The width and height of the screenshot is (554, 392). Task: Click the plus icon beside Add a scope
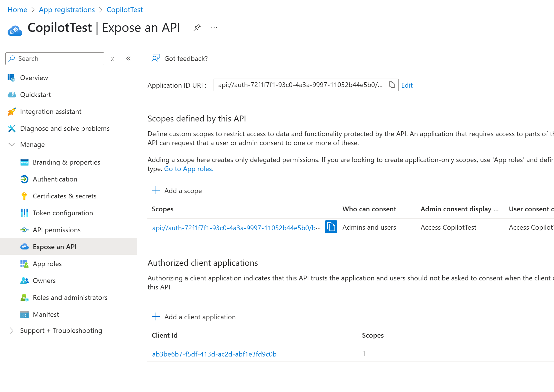156,191
